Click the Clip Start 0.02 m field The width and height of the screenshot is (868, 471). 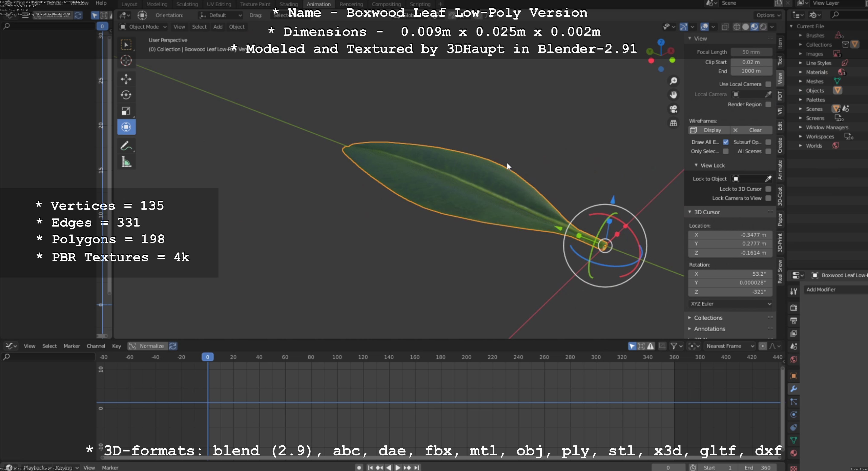751,62
